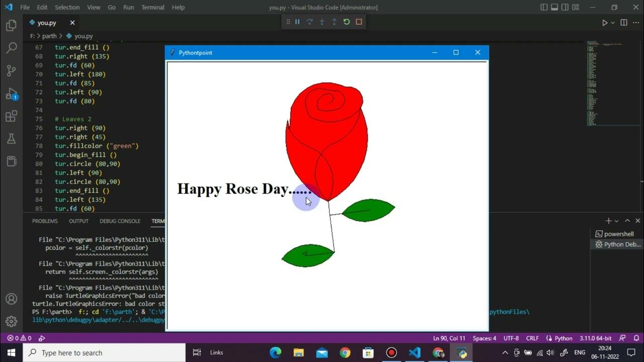Open Windows Start menu
The width and height of the screenshot is (644, 362).
pyautogui.click(x=11, y=353)
